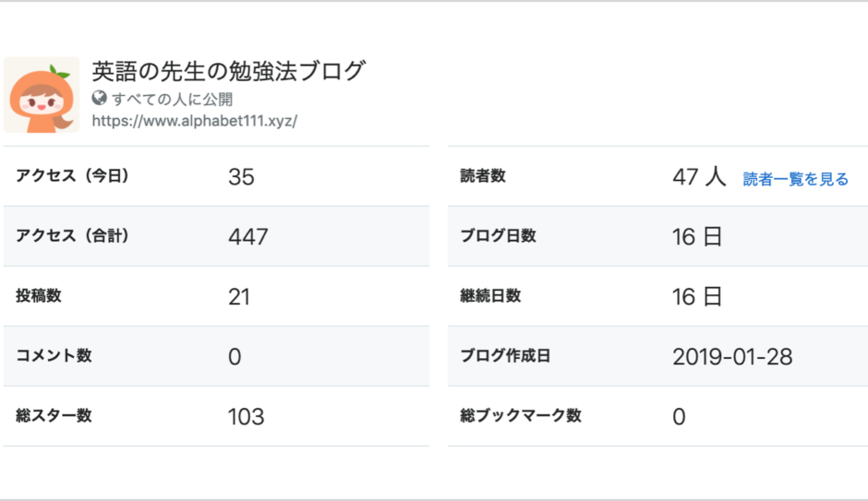Select the 読者数 label
The image size is (868, 501).
(483, 176)
